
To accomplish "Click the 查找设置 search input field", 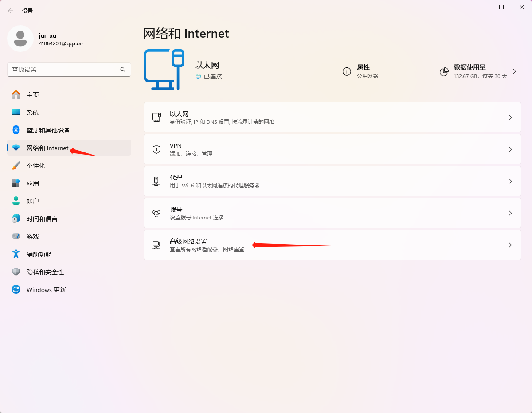I will tap(62, 70).
